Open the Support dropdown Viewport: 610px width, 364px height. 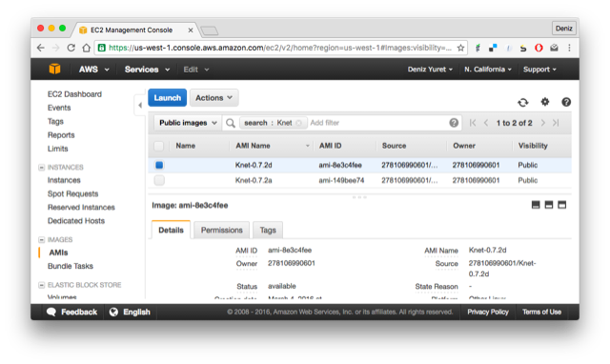(x=539, y=70)
